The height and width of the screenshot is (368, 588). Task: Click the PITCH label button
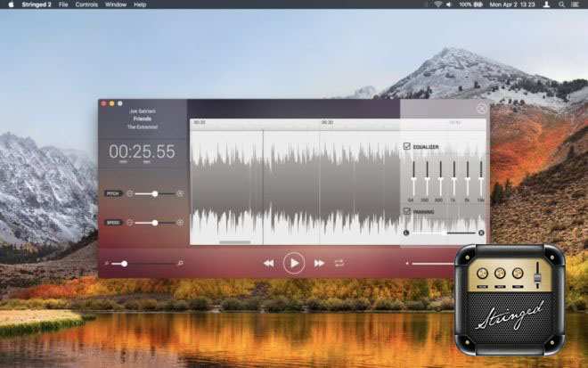coord(113,193)
